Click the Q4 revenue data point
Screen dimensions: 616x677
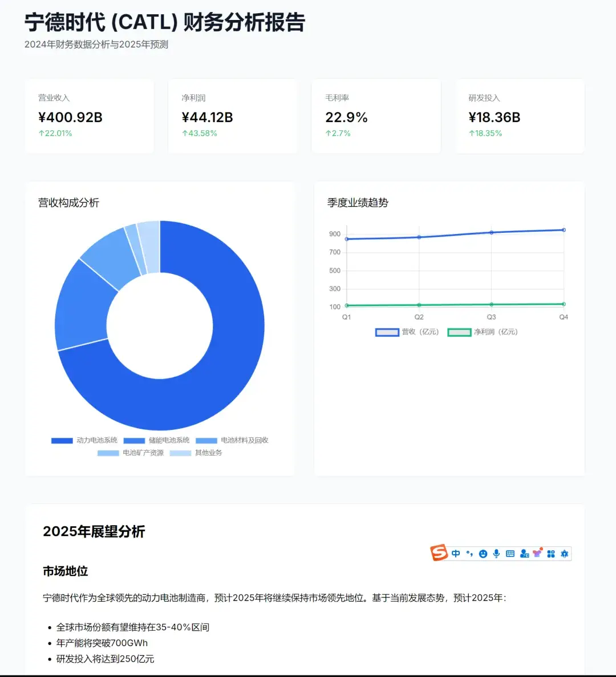point(564,229)
